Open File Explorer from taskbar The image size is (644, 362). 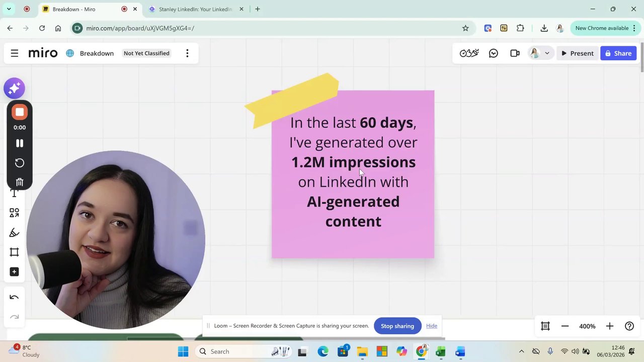coord(362,351)
